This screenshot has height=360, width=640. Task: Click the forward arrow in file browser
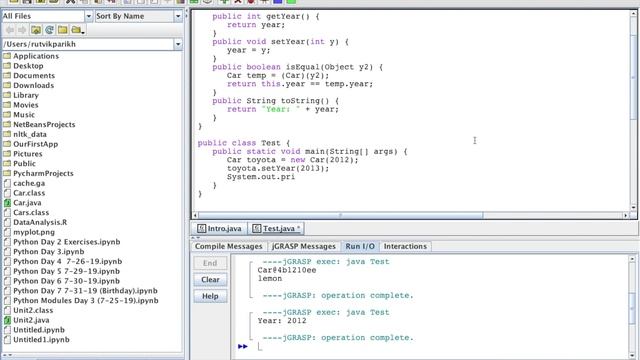(22, 30)
